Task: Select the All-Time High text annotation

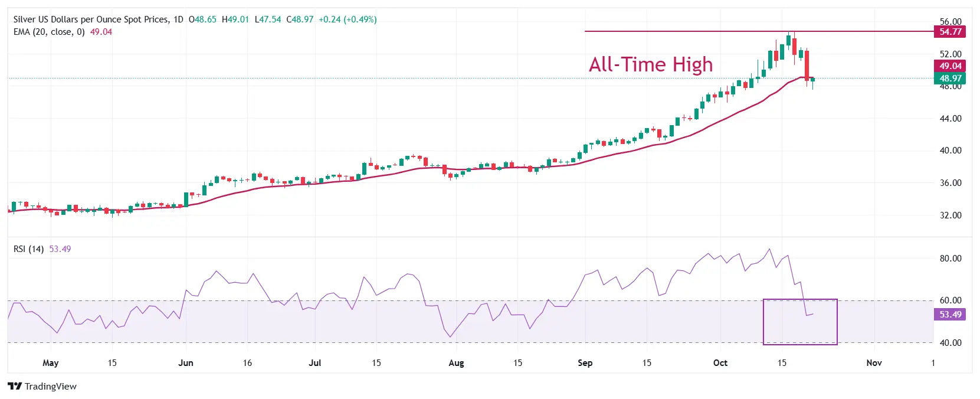Action: pos(651,64)
